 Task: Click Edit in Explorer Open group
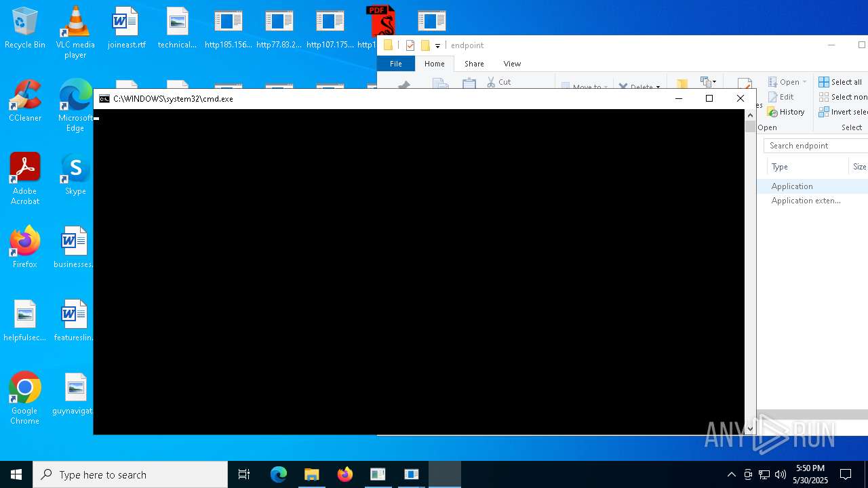click(x=781, y=97)
